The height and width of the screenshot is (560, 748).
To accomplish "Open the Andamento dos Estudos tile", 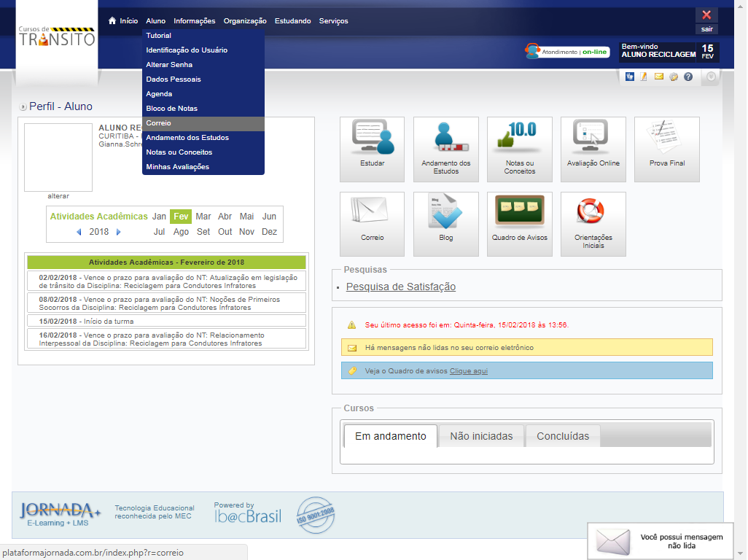I will pos(446,149).
